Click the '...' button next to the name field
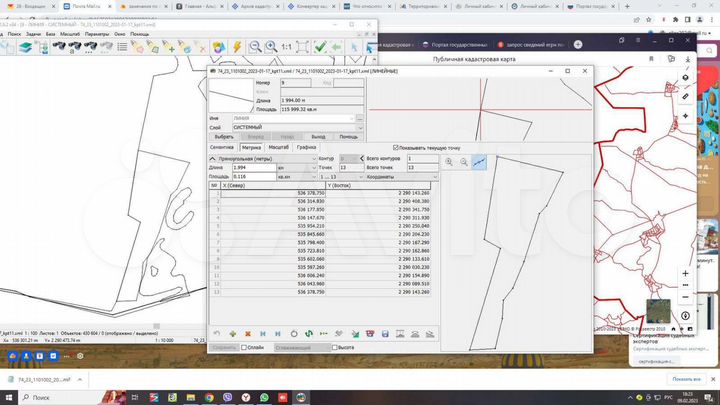Image resolution: width=720 pixels, height=405 pixels. point(360,118)
